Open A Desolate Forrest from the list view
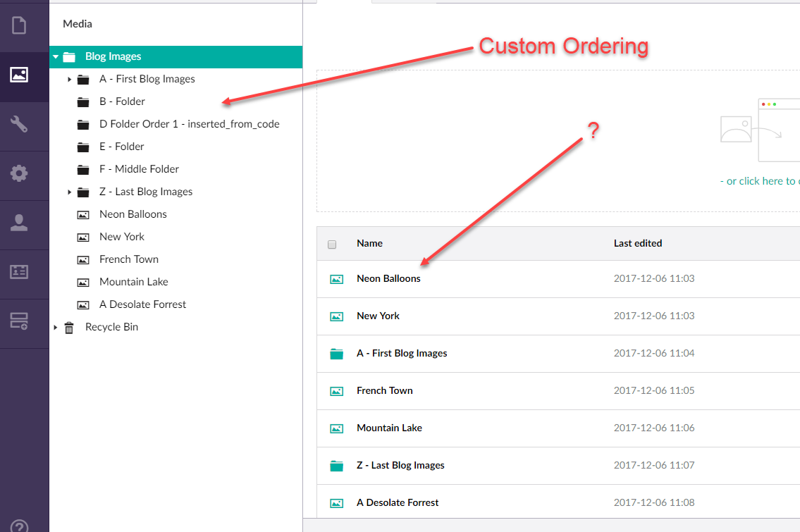 398,502
